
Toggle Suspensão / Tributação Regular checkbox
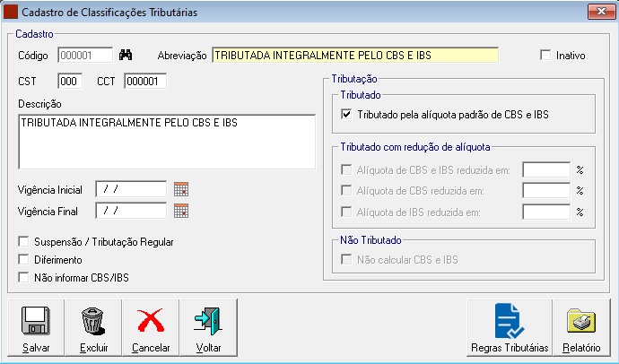tap(23, 242)
